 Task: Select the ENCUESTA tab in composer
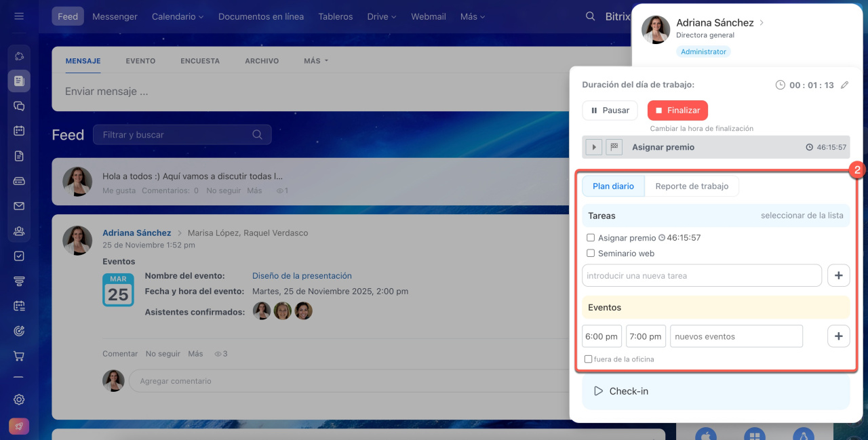click(200, 61)
